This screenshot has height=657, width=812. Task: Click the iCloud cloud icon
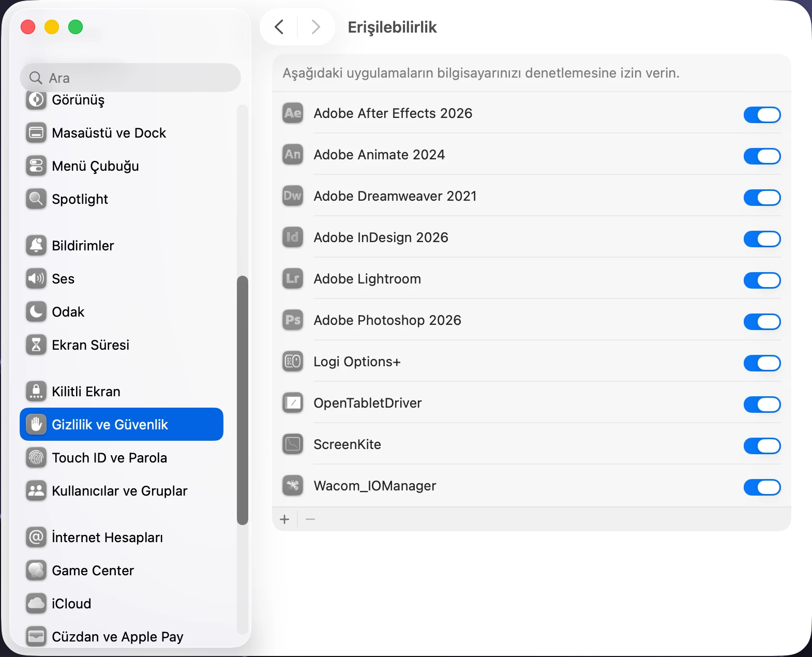[36, 604]
